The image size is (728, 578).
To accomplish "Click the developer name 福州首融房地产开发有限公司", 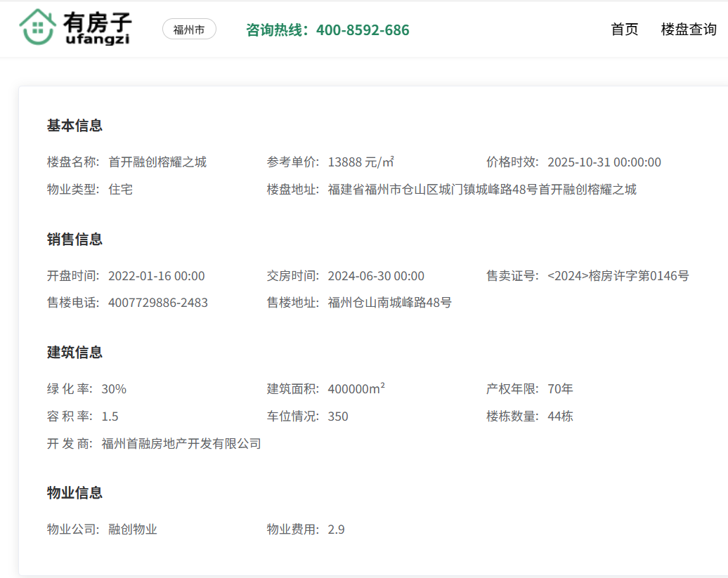I will (x=181, y=444).
